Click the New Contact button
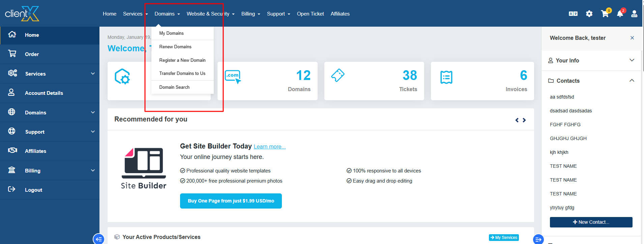This screenshot has height=244, width=644. [591, 222]
